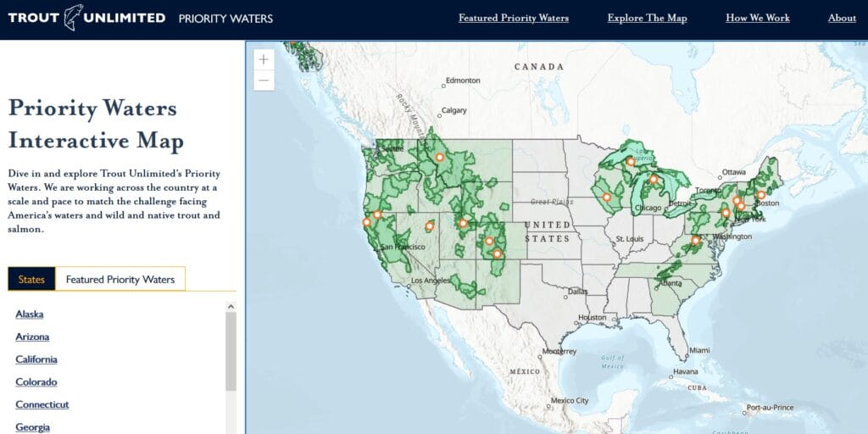Select the orange marker in Nevada
This screenshot has height=434, width=868.
(429, 225)
